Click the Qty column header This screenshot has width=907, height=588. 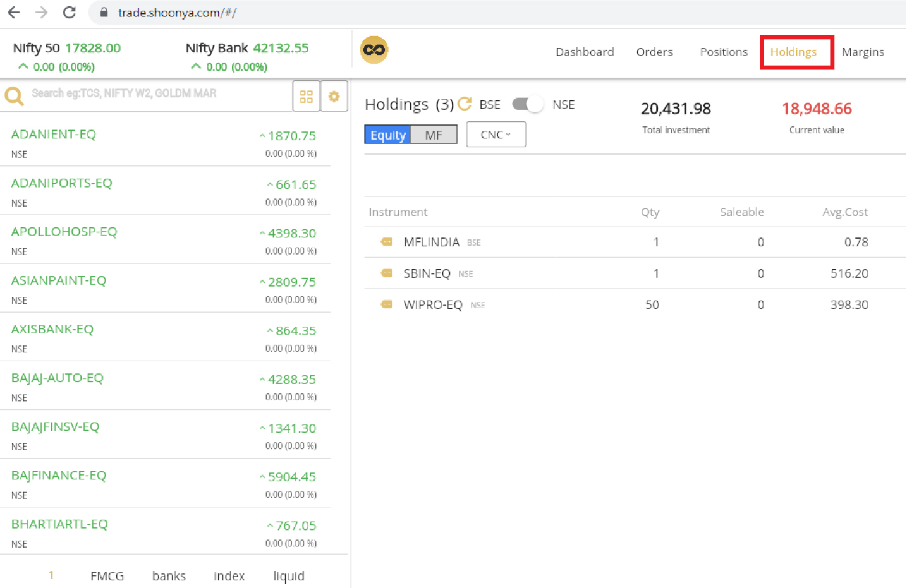point(650,212)
